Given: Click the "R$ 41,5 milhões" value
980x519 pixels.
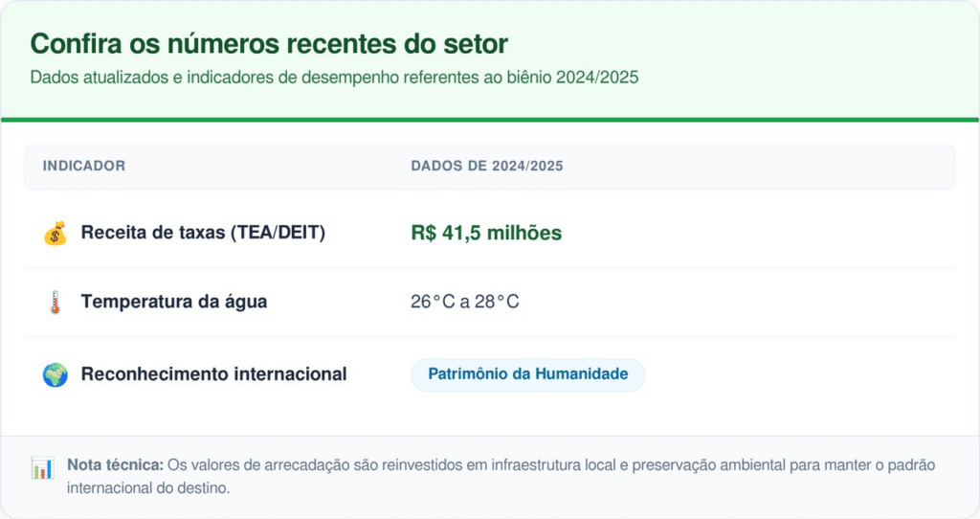Looking at the screenshot, I should [x=486, y=233].
